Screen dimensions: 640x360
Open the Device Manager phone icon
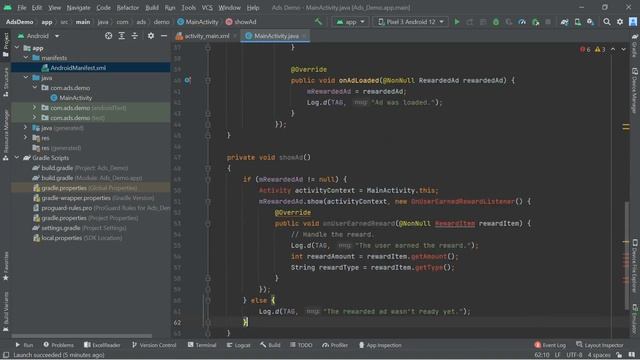[x=578, y=22]
